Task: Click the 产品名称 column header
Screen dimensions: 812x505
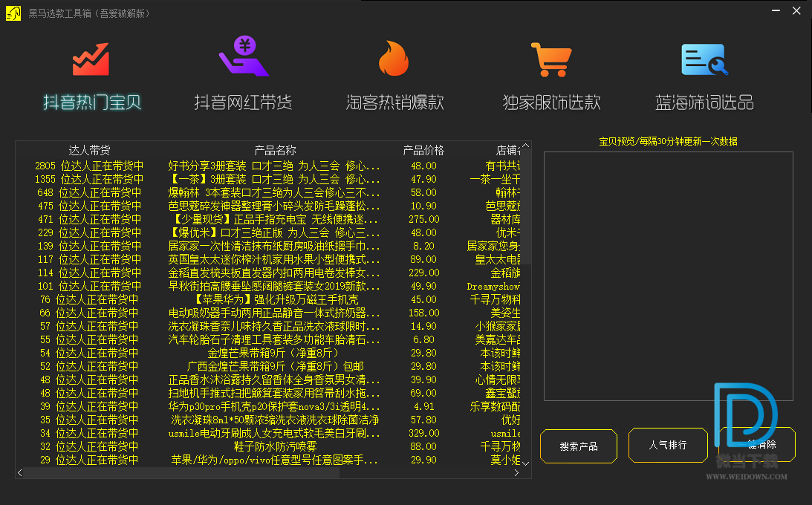Action: [275, 151]
